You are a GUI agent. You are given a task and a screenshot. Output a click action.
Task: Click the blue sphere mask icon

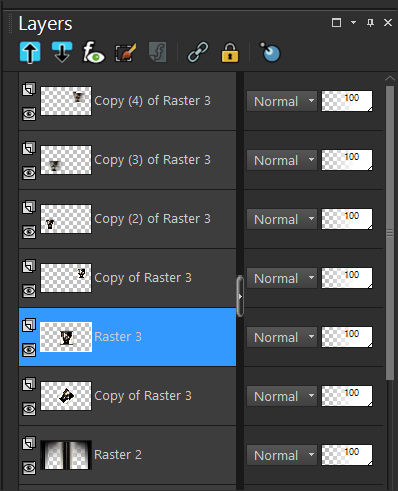point(270,52)
